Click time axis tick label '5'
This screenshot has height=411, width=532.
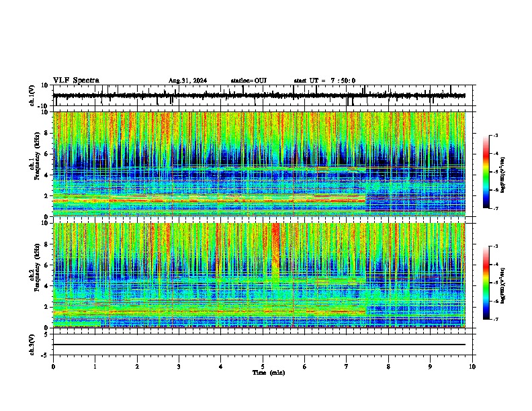263,367
